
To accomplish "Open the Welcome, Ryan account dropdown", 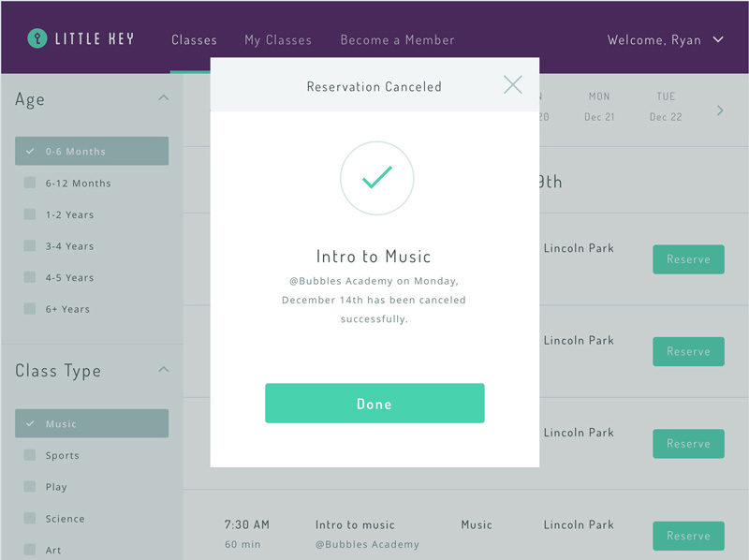I will (x=665, y=40).
